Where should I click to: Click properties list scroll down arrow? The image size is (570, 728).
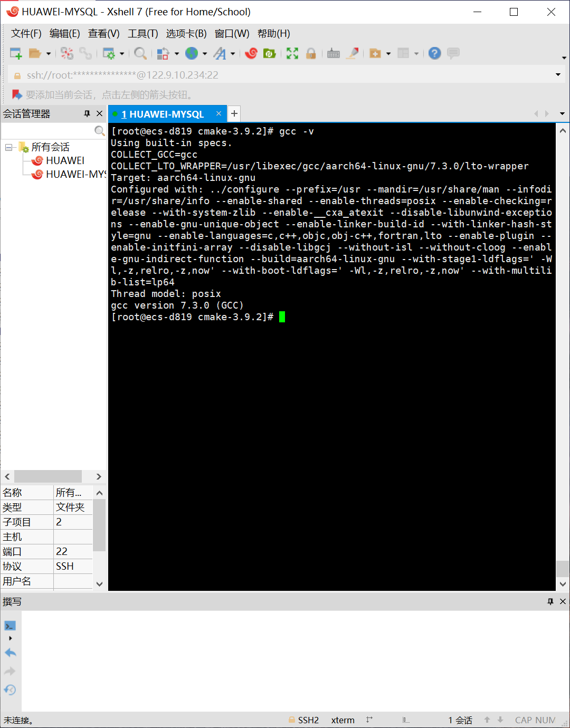pyautogui.click(x=99, y=584)
